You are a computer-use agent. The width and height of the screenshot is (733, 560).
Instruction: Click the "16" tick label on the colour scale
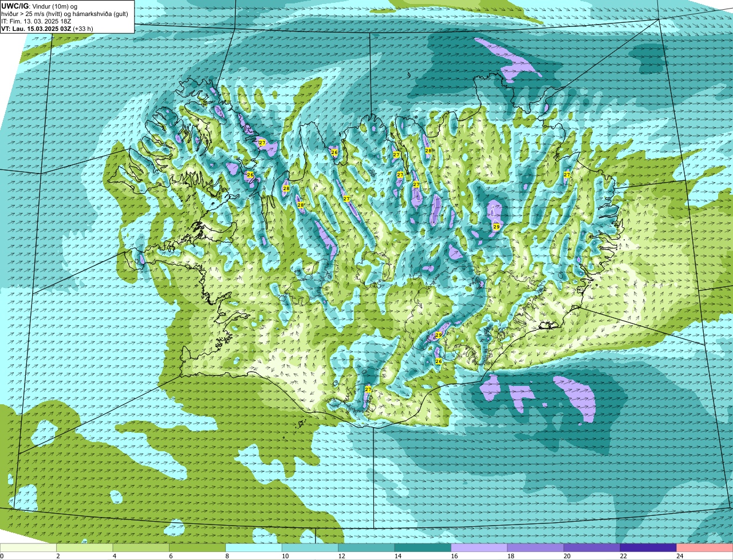454,556
